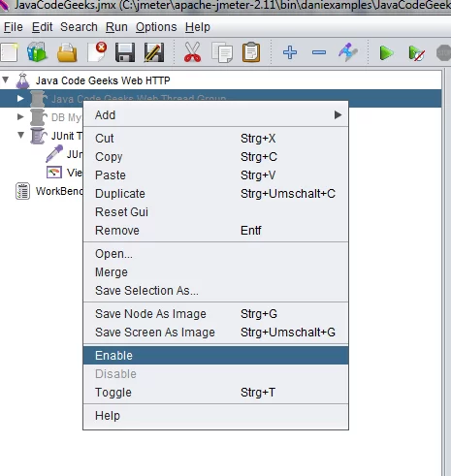451x476 pixels.
Task: Select the DB My thread group label
Action: (x=67, y=117)
